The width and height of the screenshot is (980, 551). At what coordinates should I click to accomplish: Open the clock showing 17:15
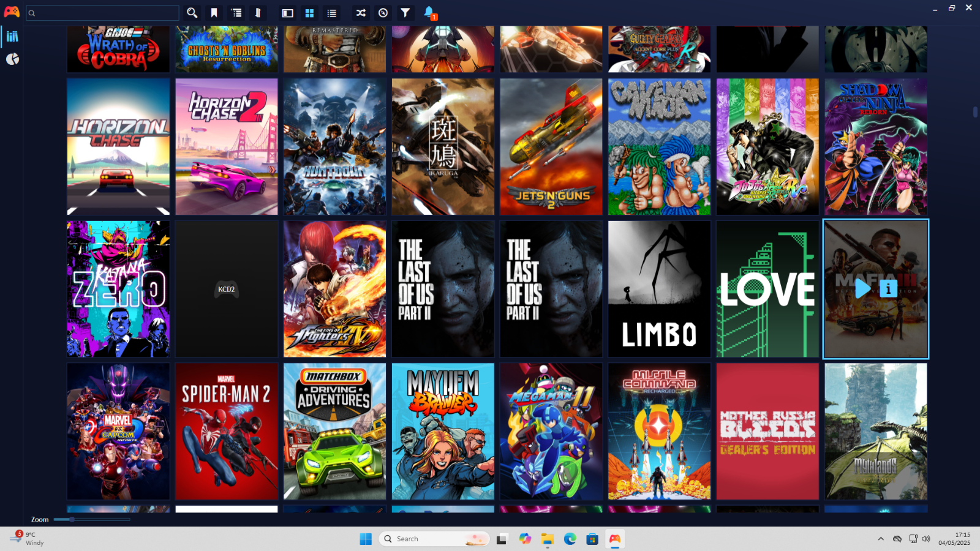coord(954,539)
